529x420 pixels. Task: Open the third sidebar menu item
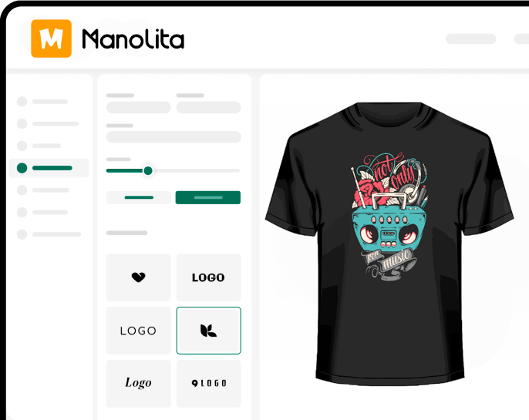point(39,146)
